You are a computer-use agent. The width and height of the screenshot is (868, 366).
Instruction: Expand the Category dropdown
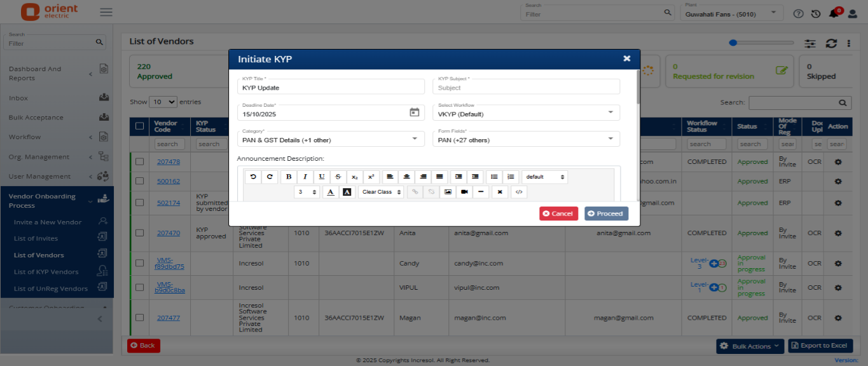(x=331, y=139)
